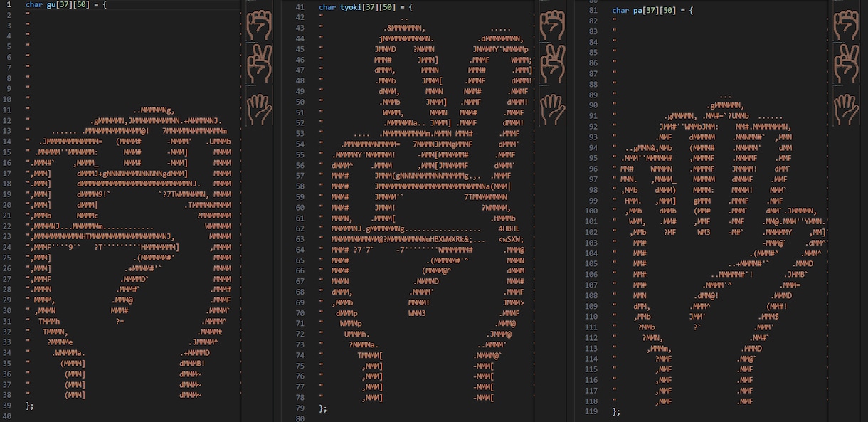Click the closing '};' on line 39

point(30,405)
